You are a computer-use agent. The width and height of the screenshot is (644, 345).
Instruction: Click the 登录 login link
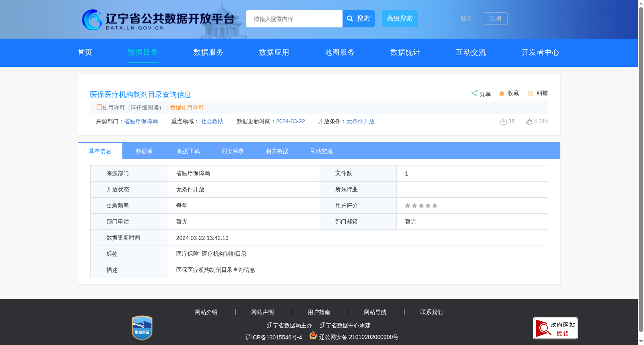tap(466, 19)
